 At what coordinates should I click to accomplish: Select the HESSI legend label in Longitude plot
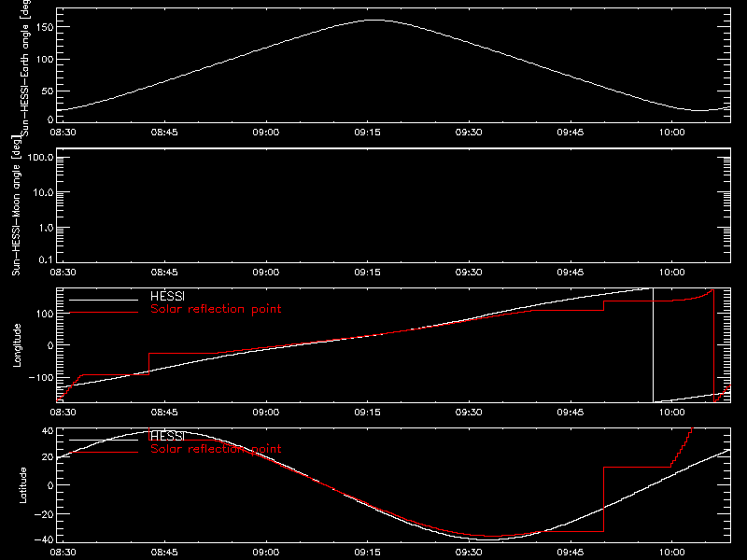pos(167,296)
